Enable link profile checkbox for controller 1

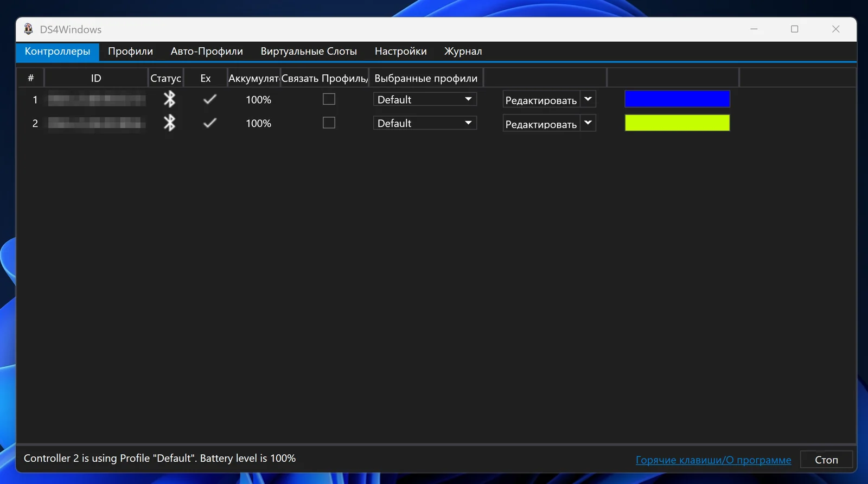click(x=329, y=99)
